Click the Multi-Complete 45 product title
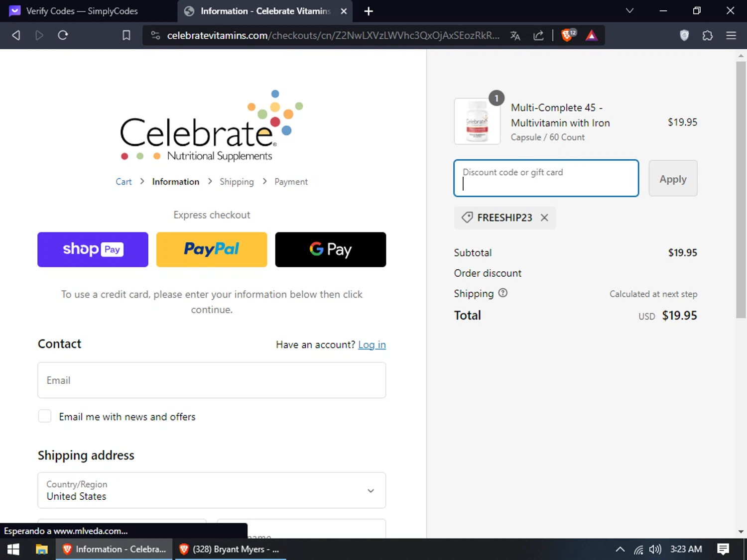Viewport: 747px width, 560px height. pyautogui.click(x=560, y=115)
